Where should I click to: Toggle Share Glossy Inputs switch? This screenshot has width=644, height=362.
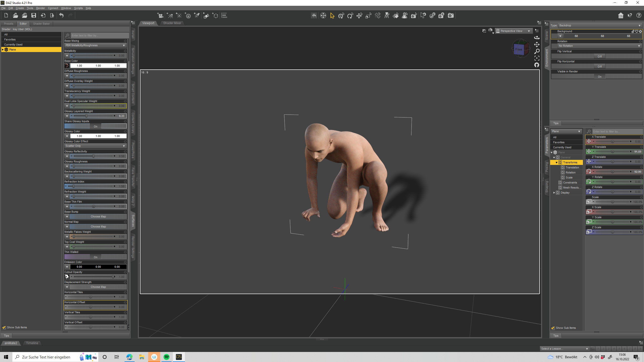point(95,126)
